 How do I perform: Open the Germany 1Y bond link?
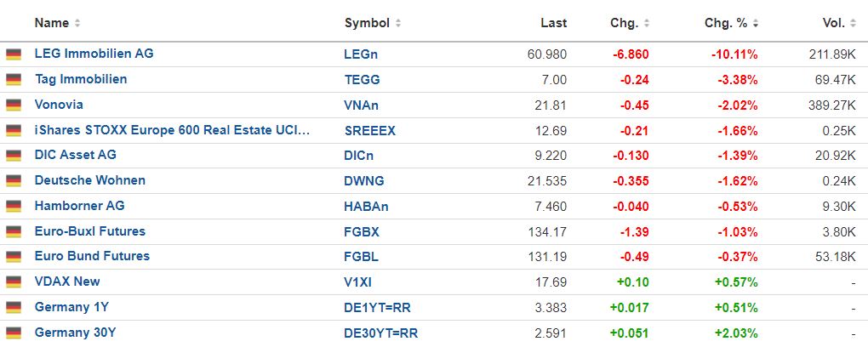click(x=71, y=307)
